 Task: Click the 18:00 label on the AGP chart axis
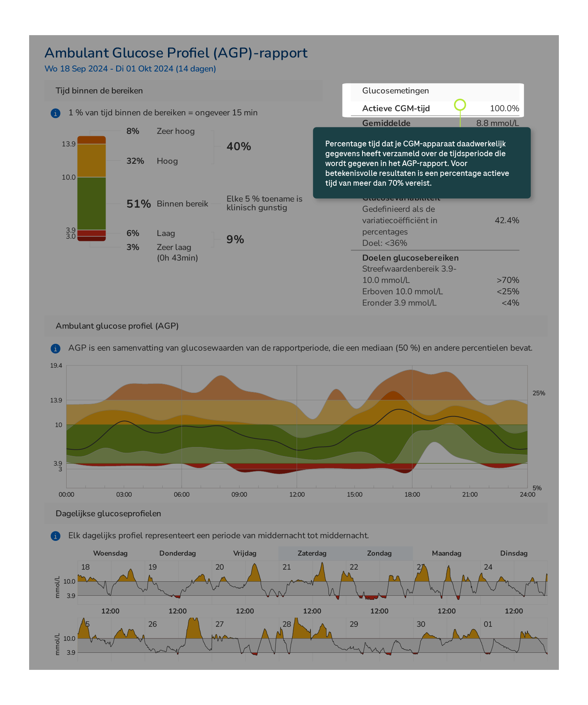coord(412,495)
